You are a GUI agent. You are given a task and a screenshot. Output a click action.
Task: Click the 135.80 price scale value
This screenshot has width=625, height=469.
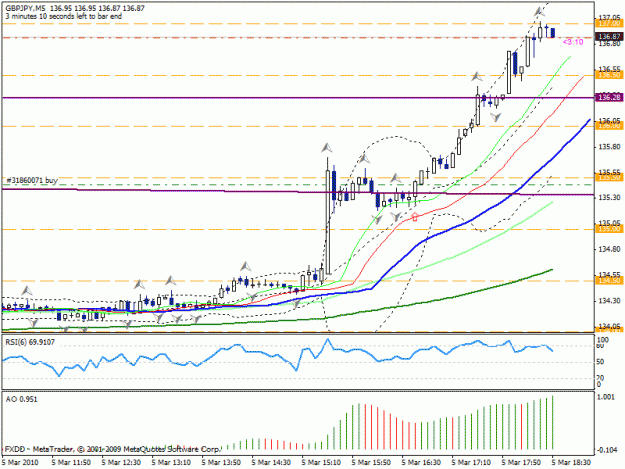tap(609, 147)
